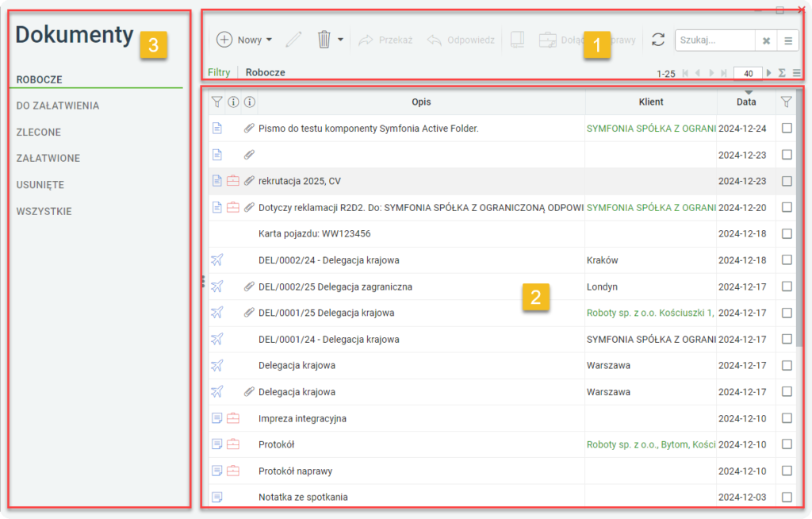Viewport: 812px width, 519px height.
Task: Click red briefcase icon on rekrutacja row
Action: 233,180
